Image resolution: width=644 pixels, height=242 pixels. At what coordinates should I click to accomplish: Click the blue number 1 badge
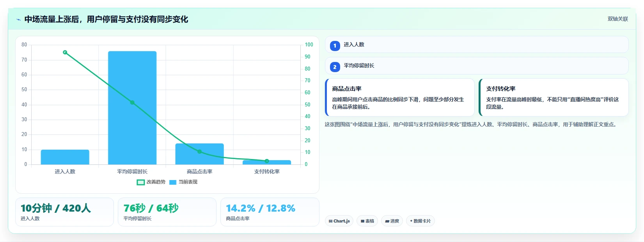(x=335, y=46)
